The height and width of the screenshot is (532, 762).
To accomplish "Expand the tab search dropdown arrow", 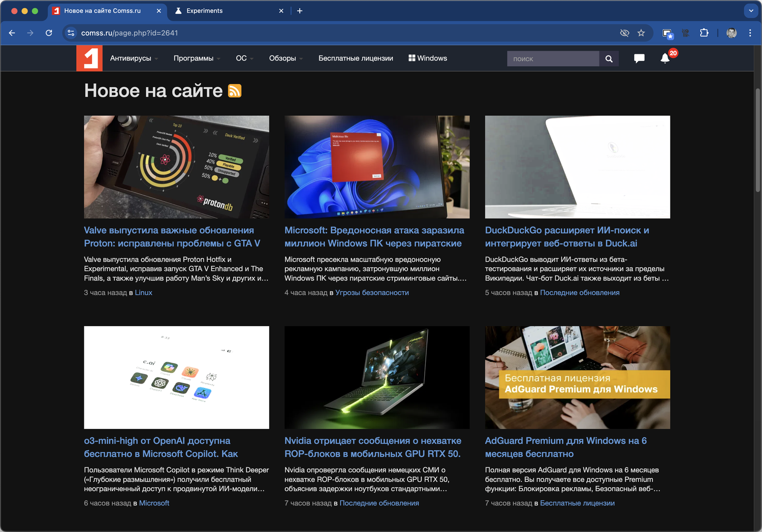I will [751, 11].
